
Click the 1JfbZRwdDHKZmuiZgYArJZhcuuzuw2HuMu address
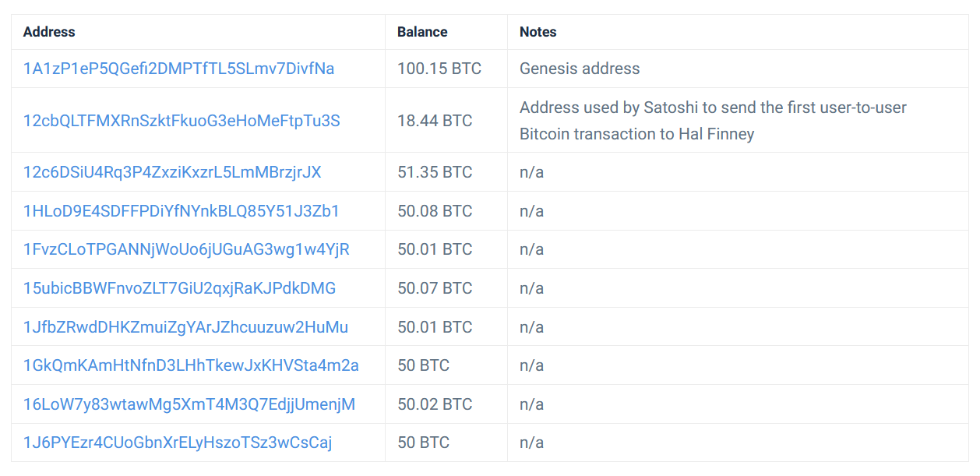[185, 327]
